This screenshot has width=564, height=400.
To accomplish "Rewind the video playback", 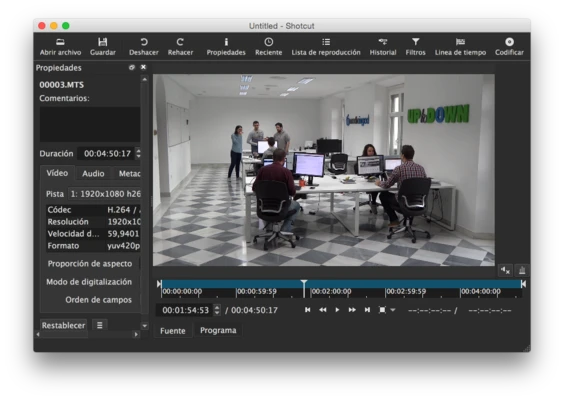I will tap(323, 310).
